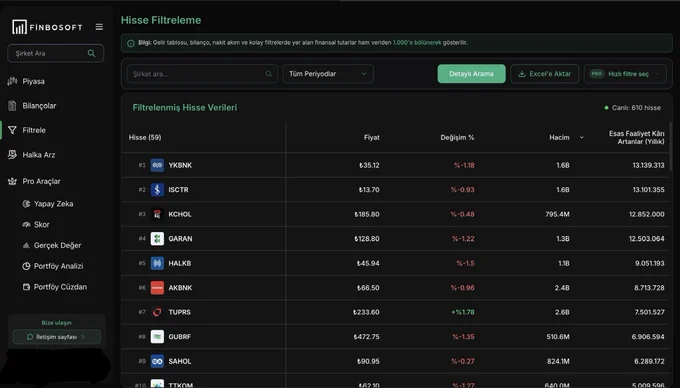
Task: Click the 1.000'e bölünerek link text
Action: pyautogui.click(x=417, y=42)
